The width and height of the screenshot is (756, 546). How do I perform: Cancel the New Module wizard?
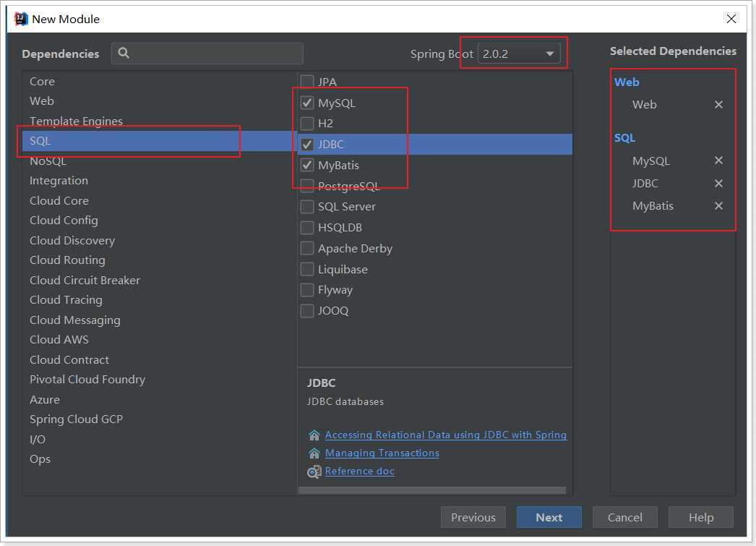pos(625,517)
